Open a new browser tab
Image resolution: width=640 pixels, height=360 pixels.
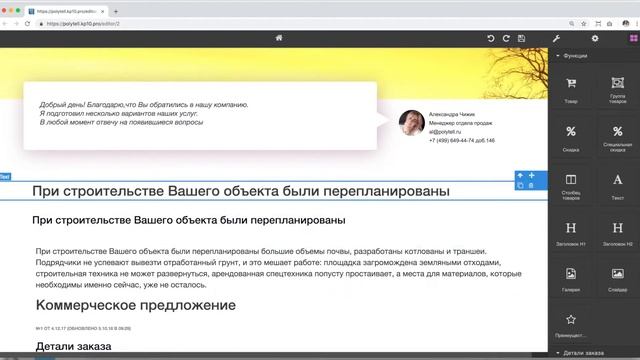116,11
